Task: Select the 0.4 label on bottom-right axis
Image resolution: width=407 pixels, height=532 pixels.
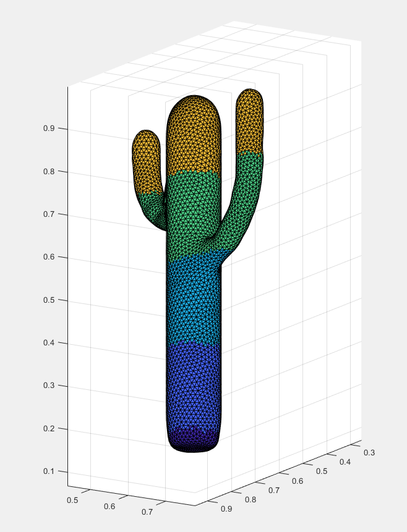Action: pyautogui.click(x=345, y=462)
